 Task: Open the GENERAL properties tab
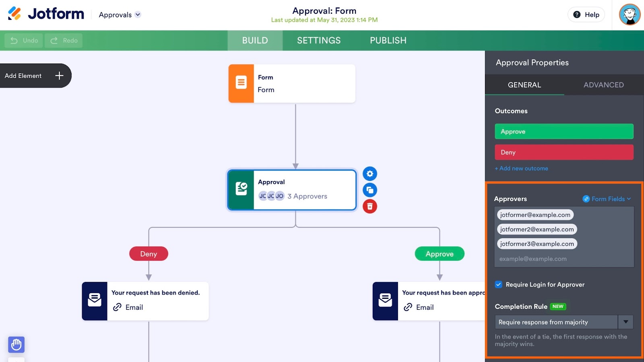(524, 85)
